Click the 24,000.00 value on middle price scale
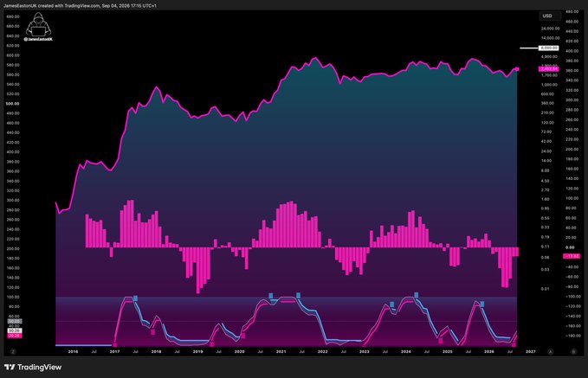588x378 pixels. pyautogui.click(x=550, y=29)
